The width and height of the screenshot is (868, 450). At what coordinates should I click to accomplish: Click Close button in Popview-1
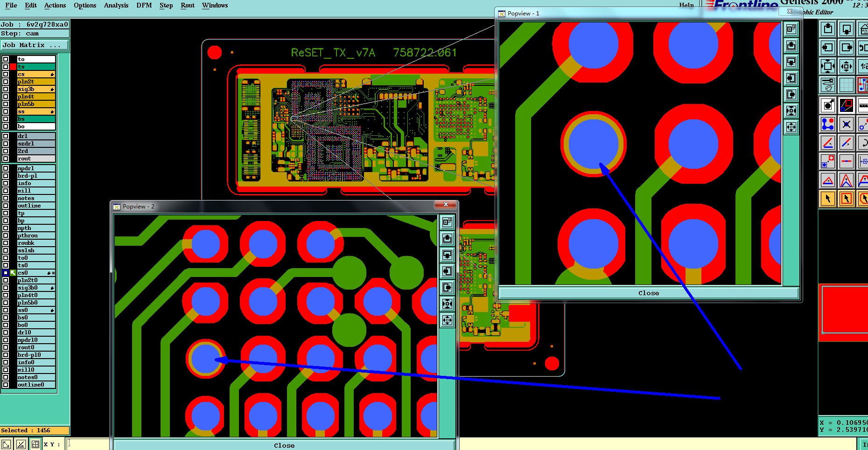[649, 293]
